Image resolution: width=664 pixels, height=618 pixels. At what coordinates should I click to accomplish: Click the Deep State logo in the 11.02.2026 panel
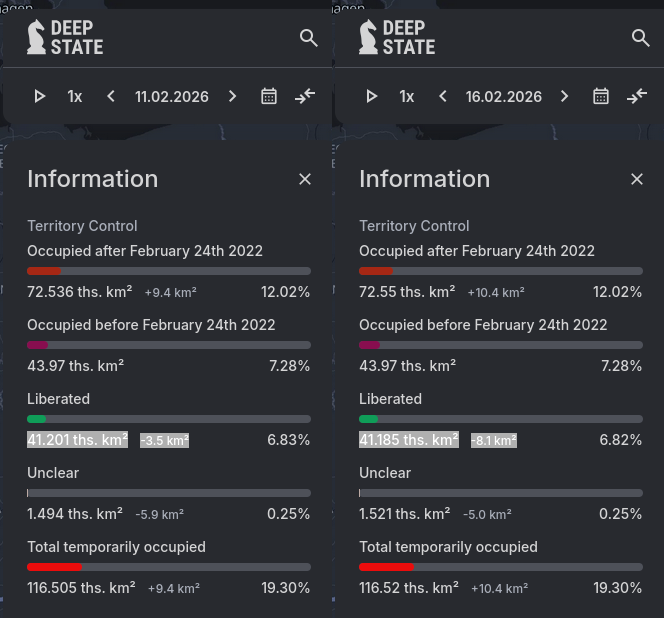[x=65, y=37]
